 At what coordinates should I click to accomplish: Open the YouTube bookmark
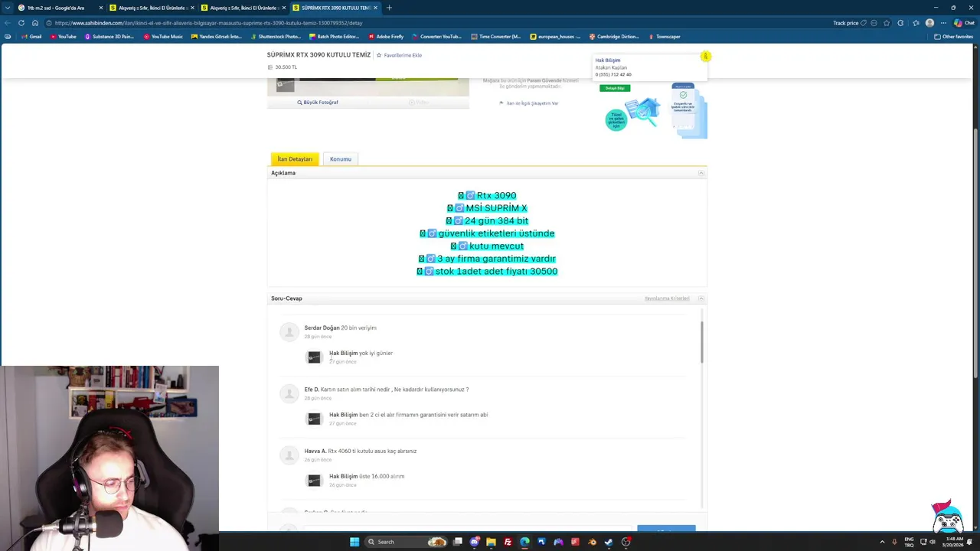point(63,37)
